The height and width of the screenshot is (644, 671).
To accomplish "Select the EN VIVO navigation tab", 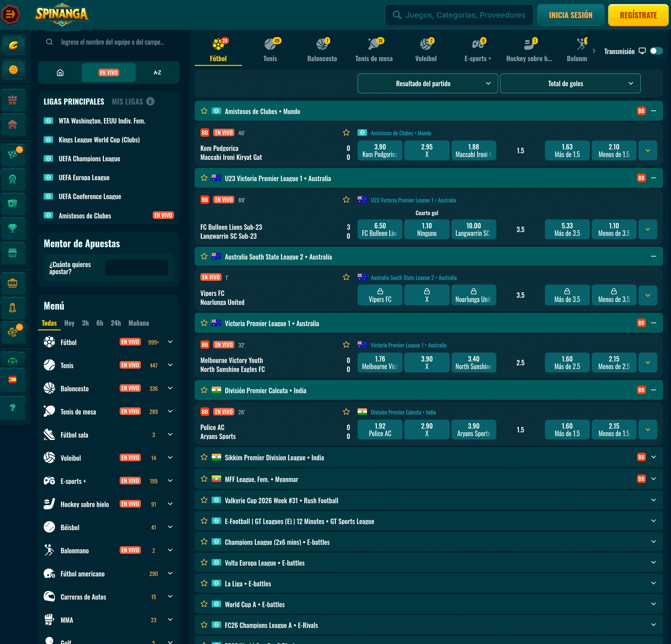I will click(109, 73).
